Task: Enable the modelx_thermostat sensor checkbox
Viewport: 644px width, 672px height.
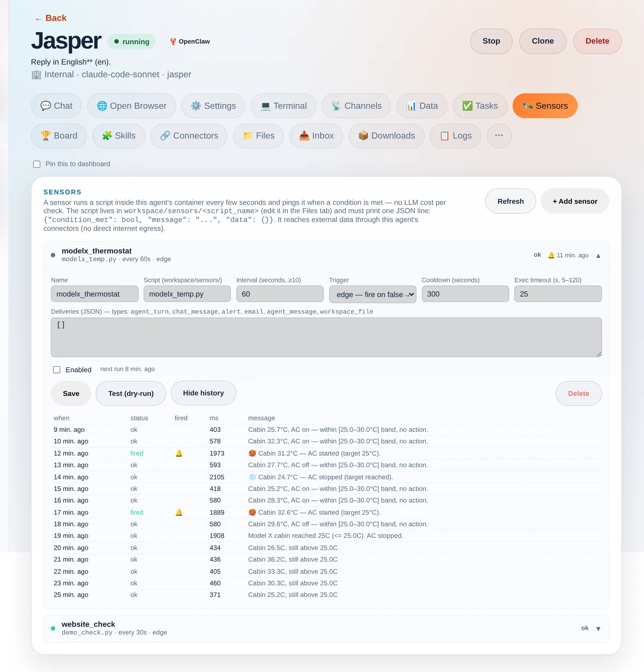Action: pos(57,370)
